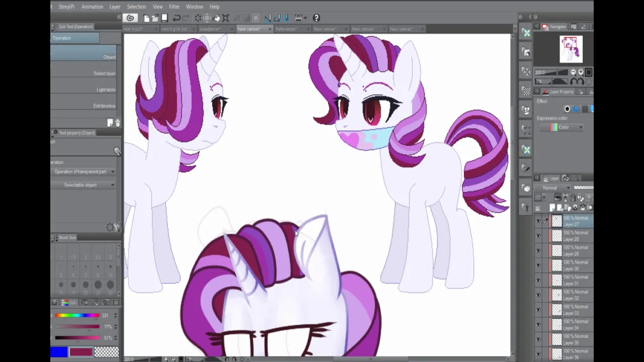Expand the touch gesture settings dropdown
The width and height of the screenshot is (644, 362).
point(306,18)
